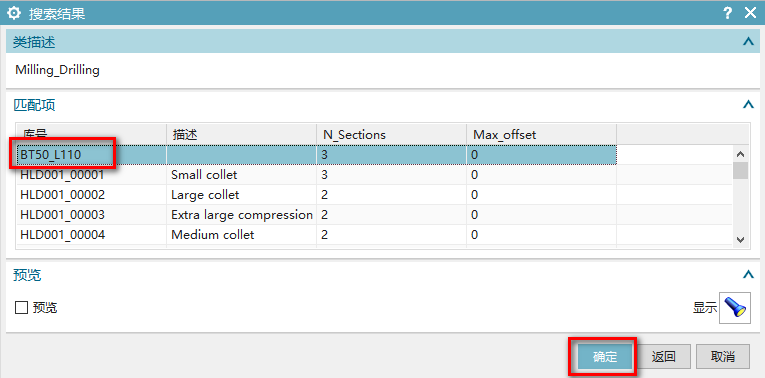Click the gear icon in the title bar
This screenshot has width=765, height=378.
click(15, 13)
